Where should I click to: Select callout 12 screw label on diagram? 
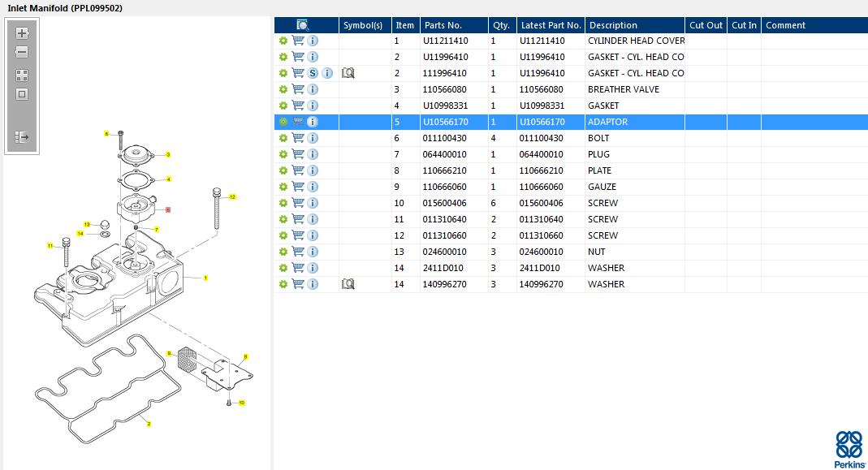click(x=232, y=196)
